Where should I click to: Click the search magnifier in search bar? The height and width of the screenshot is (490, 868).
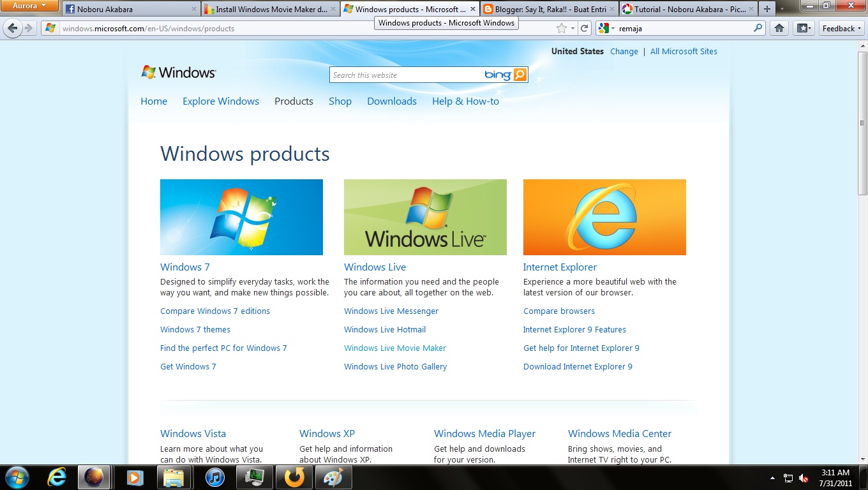tap(758, 28)
